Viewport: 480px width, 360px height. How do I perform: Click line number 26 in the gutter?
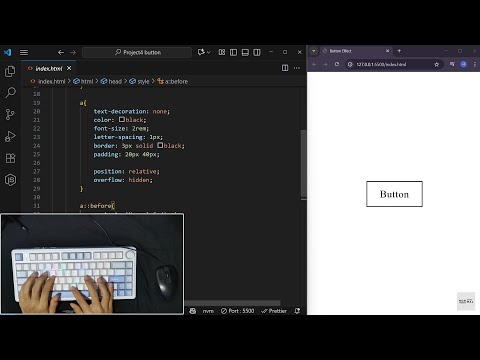coord(37,163)
